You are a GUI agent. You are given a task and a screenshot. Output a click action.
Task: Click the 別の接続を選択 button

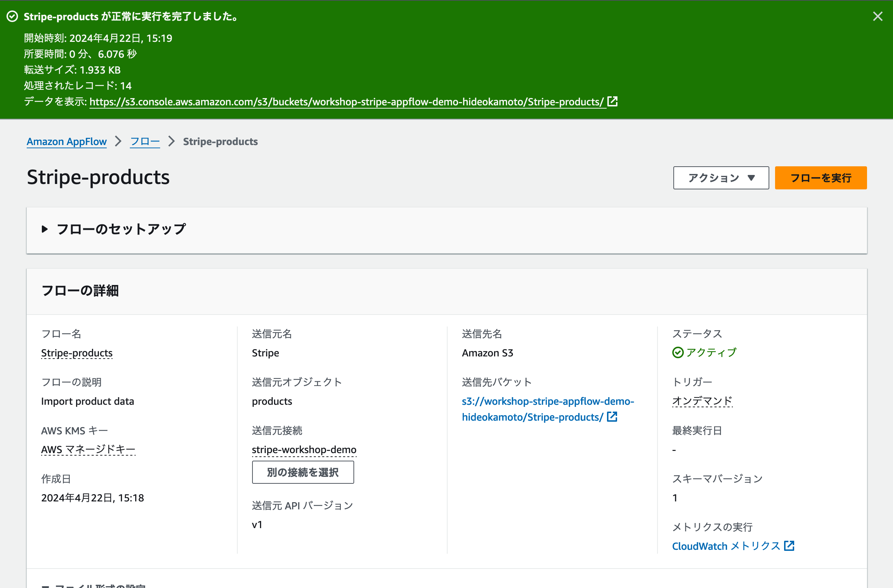(x=303, y=472)
